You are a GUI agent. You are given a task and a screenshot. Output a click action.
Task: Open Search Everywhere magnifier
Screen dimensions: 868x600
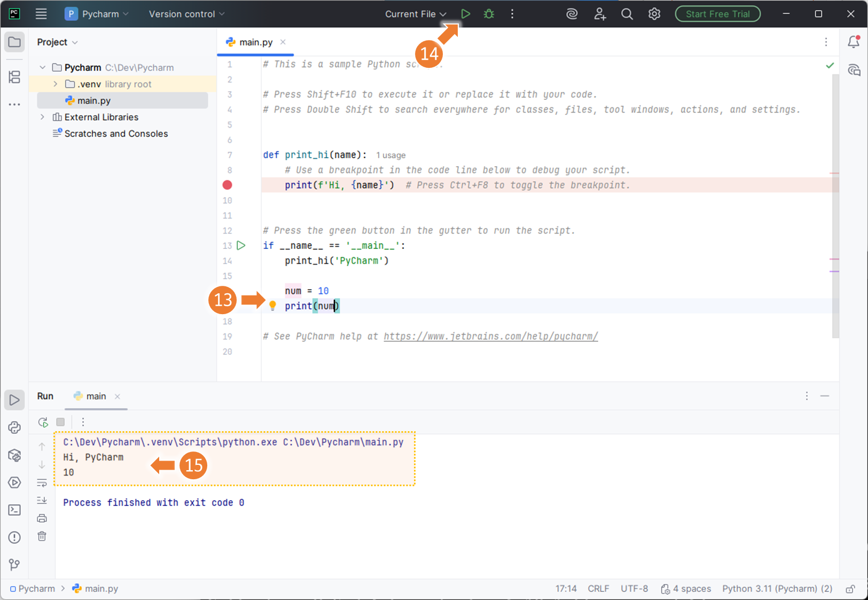tap(627, 14)
